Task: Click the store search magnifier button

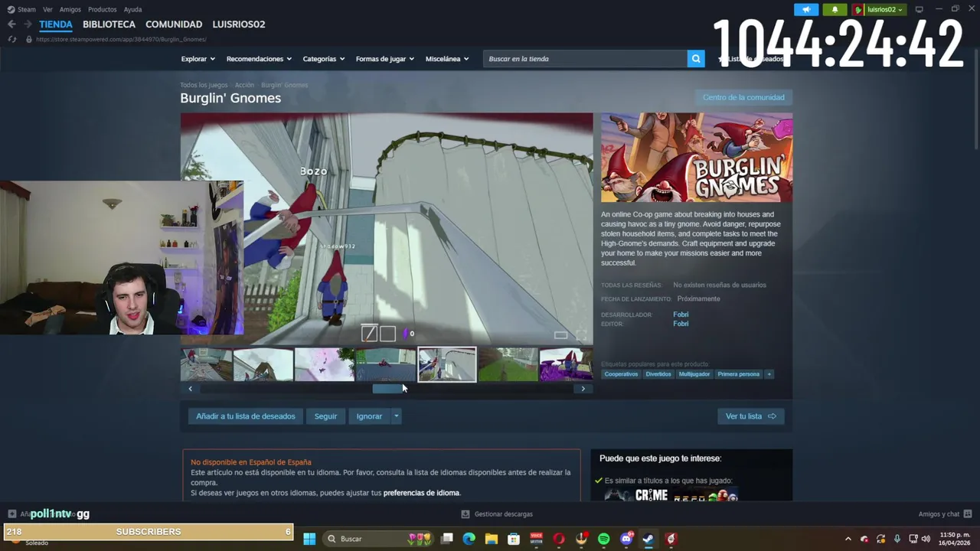Action: point(696,59)
